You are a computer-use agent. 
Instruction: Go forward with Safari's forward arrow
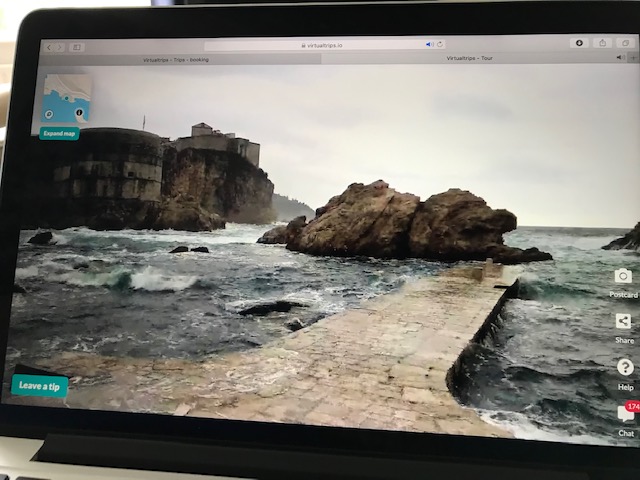(59, 47)
